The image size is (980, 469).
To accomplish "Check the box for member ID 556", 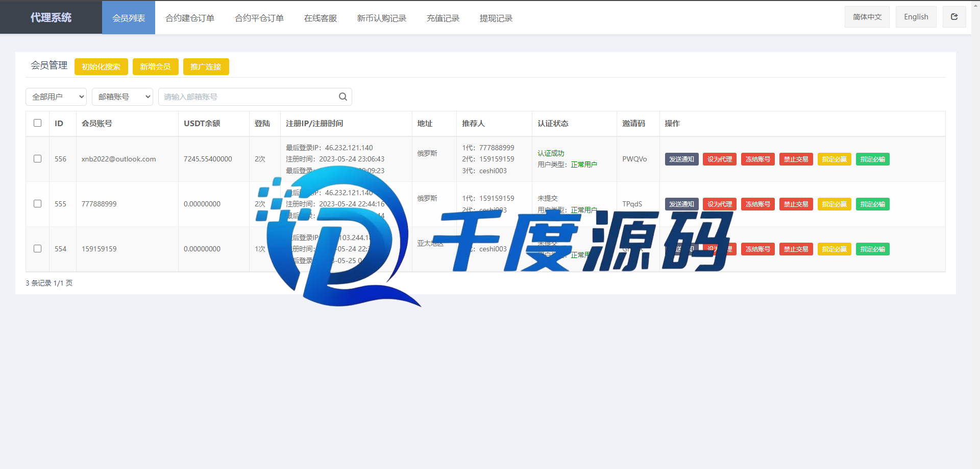I will pos(37,159).
